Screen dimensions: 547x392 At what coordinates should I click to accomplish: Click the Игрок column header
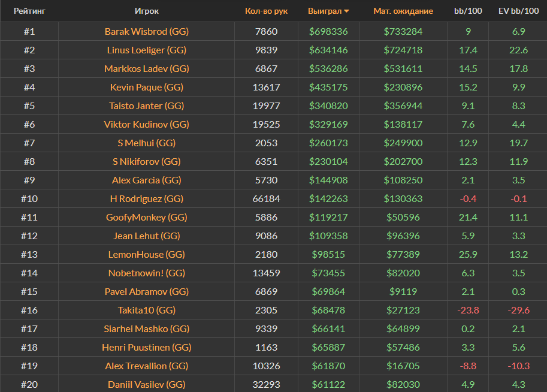coord(147,11)
